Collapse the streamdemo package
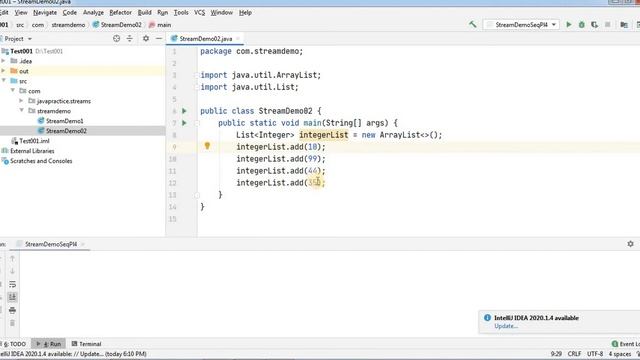Screen dimensions: 640x360 tap(22, 111)
